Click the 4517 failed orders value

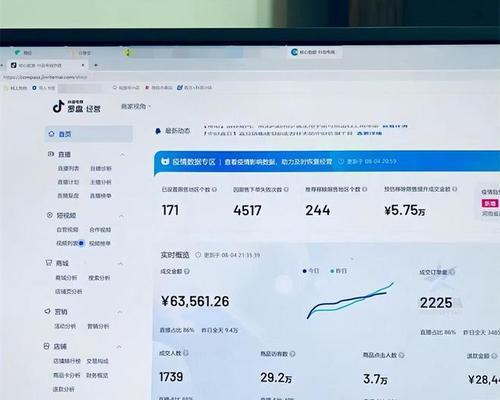247,210
